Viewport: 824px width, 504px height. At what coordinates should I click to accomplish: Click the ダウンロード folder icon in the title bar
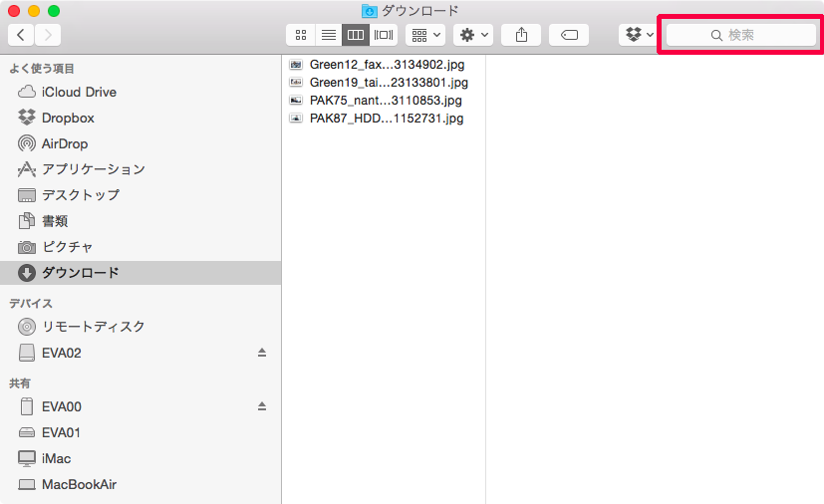coord(370,11)
